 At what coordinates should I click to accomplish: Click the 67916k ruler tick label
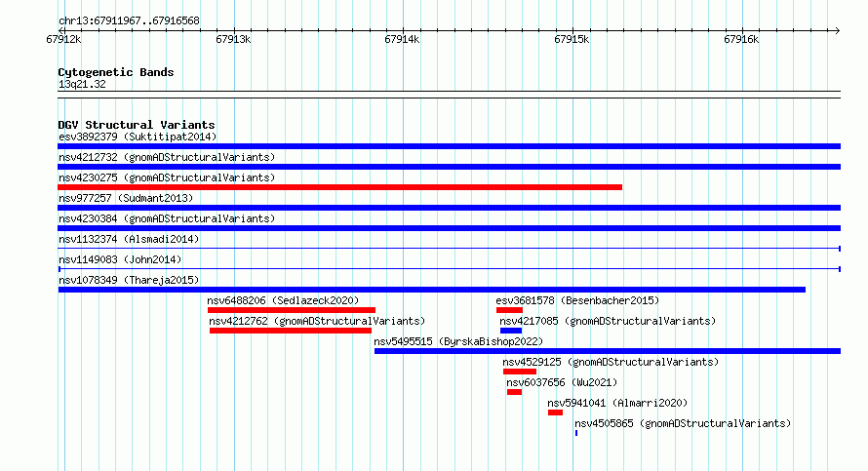[x=741, y=39]
